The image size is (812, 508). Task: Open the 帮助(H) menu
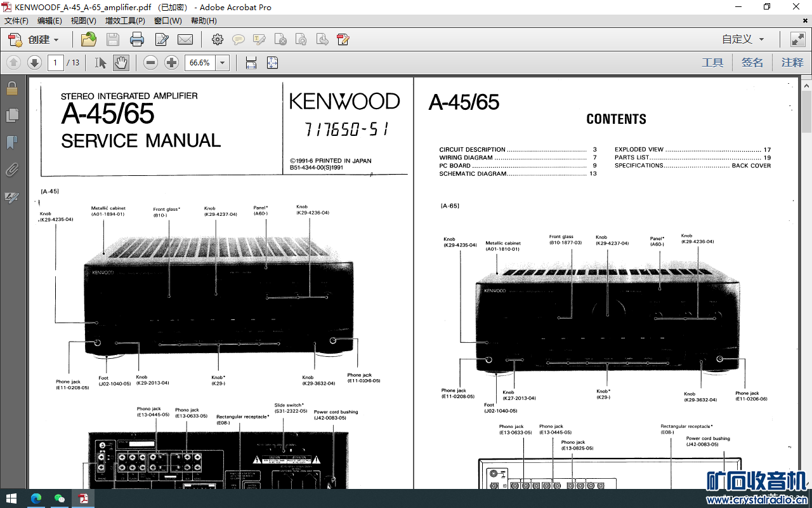[x=204, y=21]
